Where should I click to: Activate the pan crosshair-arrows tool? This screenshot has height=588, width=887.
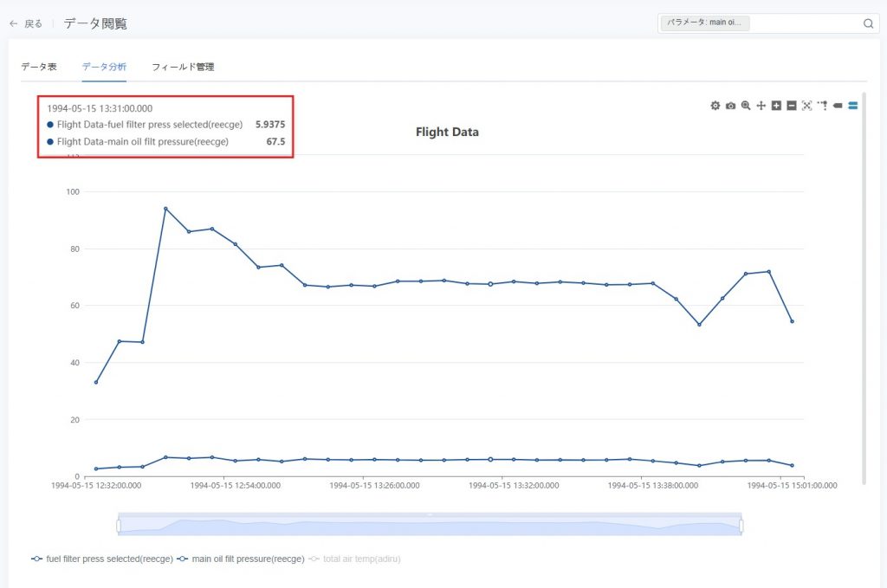(x=761, y=106)
